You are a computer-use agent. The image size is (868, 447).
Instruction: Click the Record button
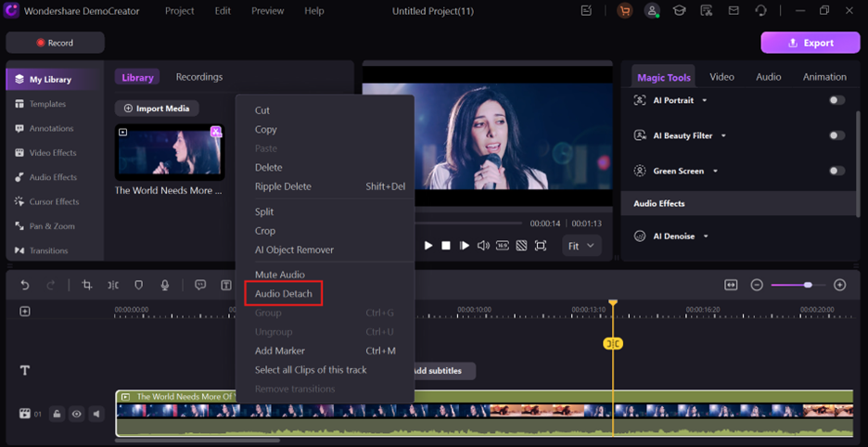56,43
